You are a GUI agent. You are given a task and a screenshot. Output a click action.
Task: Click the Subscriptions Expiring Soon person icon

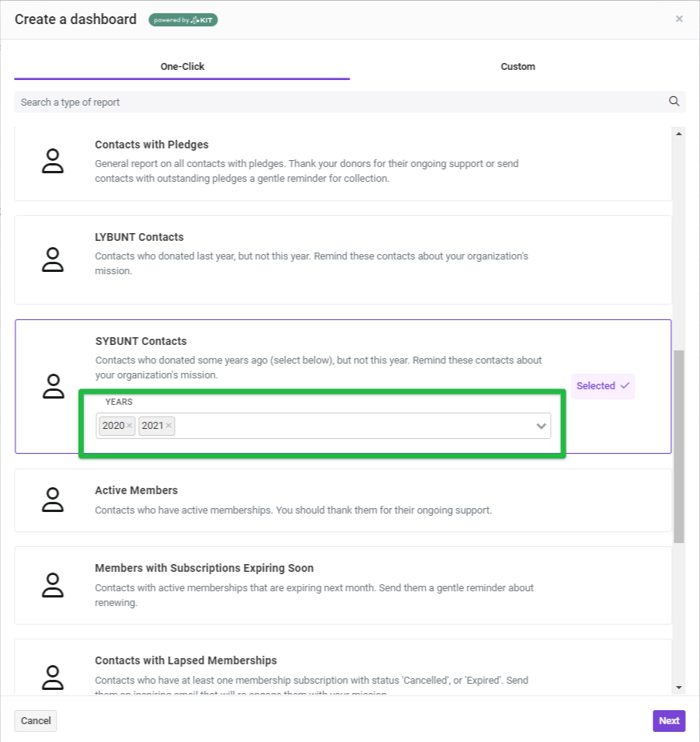pyautogui.click(x=53, y=585)
